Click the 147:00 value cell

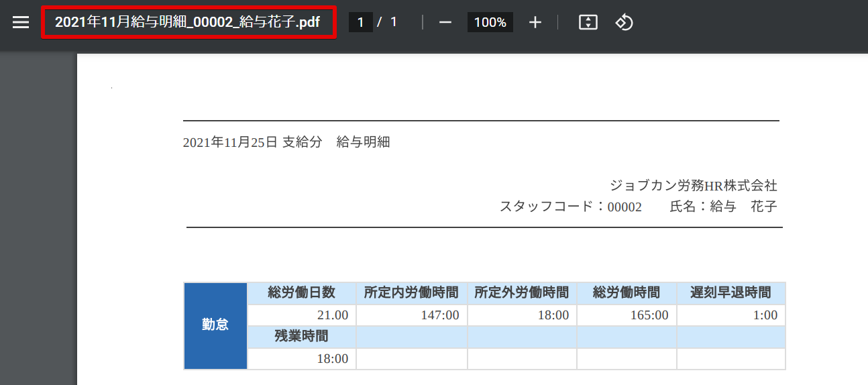click(411, 315)
